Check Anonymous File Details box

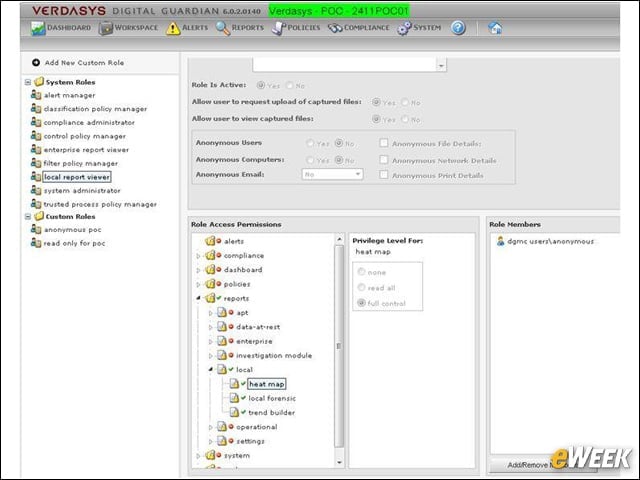tap(384, 143)
